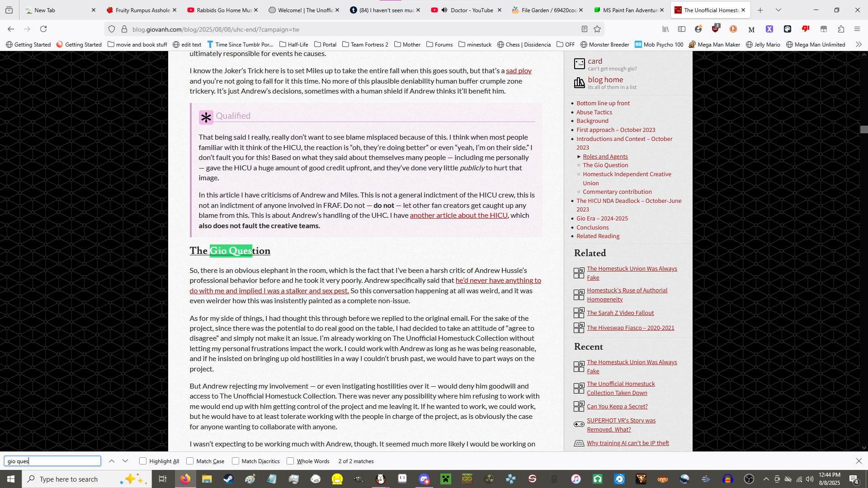Mute the Doctor - YouTube tab audio

(x=444, y=10)
